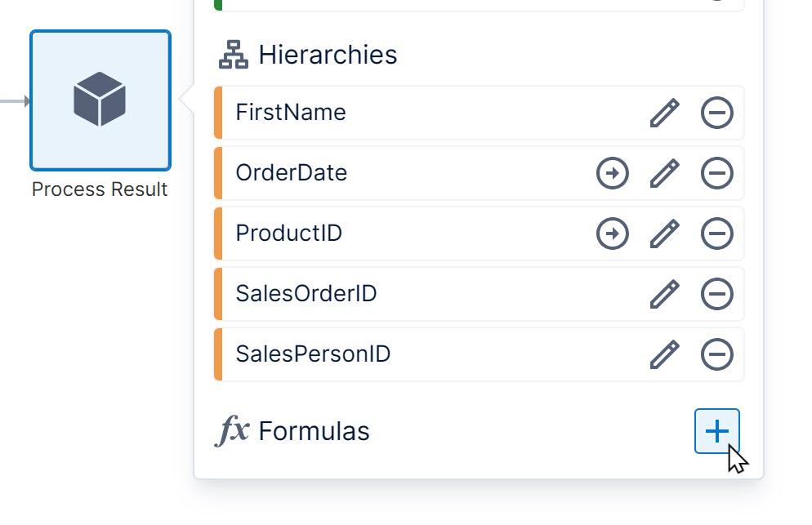Open OrderDate details via the circled arrow icon
This screenshot has height=525, width=812.
(613, 173)
